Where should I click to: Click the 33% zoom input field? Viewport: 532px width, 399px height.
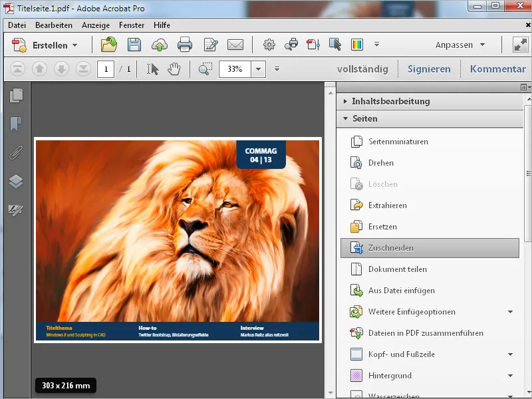[x=235, y=69]
